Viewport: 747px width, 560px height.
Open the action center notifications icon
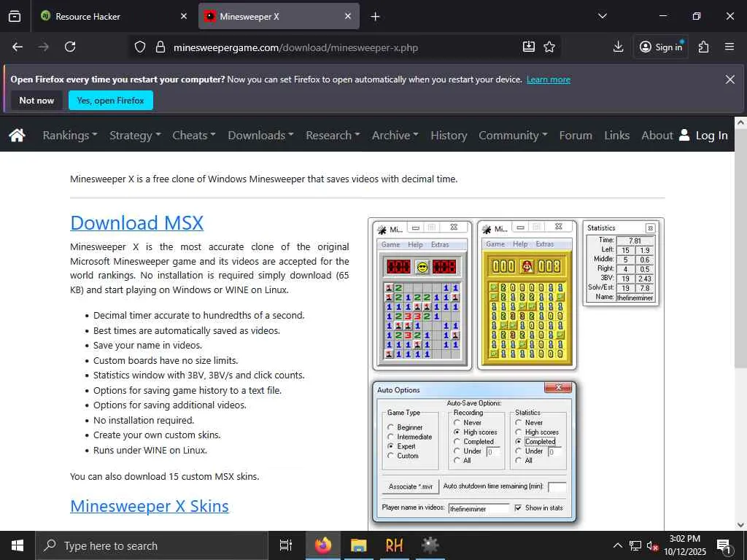[x=724, y=546]
